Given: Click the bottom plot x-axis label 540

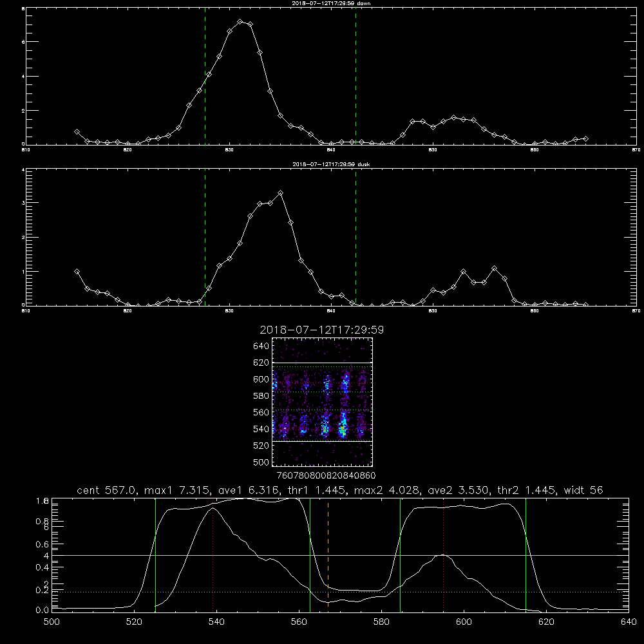Looking at the screenshot, I should pyautogui.click(x=216, y=622).
